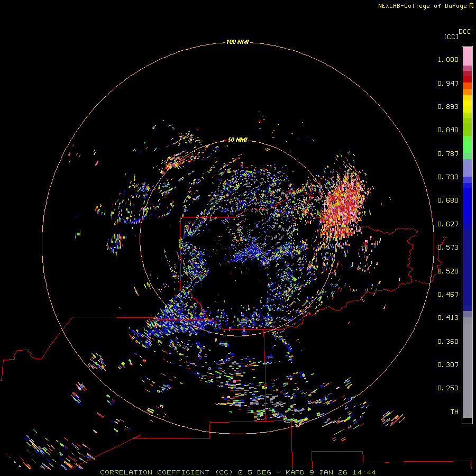Click the 1.000 legend value
This screenshot has width=476, height=476.
point(448,59)
